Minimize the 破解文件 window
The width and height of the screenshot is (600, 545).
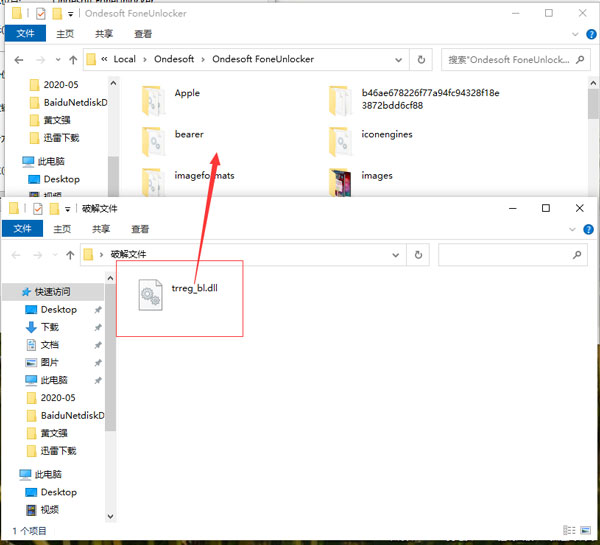(513, 209)
